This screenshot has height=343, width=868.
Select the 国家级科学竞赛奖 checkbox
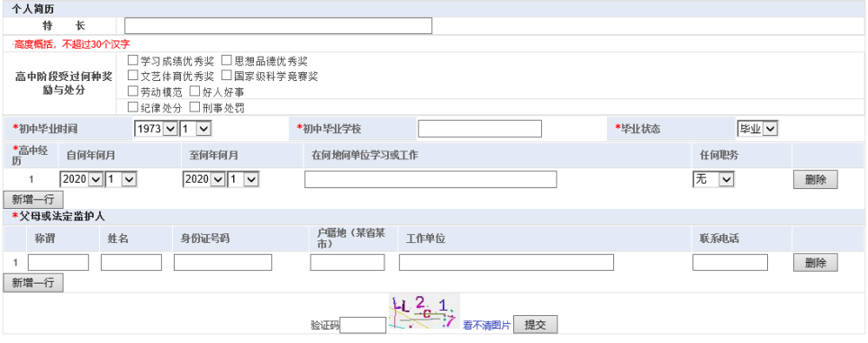click(226, 75)
